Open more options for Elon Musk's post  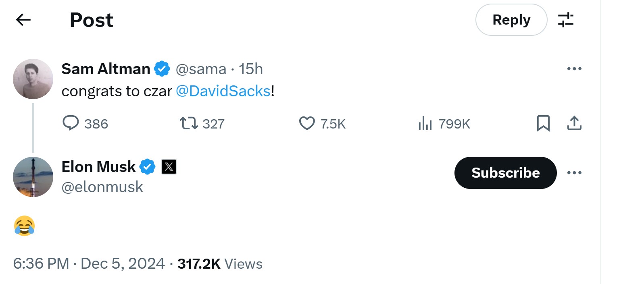tap(574, 173)
